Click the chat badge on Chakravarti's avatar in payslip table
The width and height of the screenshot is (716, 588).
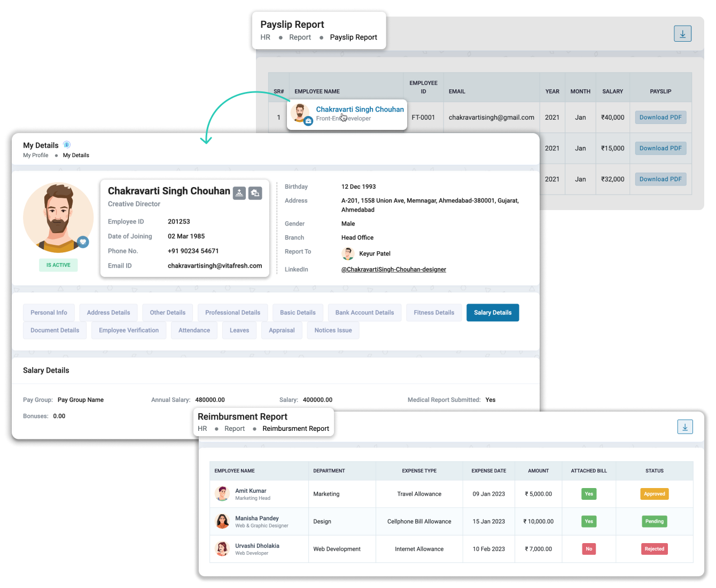tap(308, 122)
